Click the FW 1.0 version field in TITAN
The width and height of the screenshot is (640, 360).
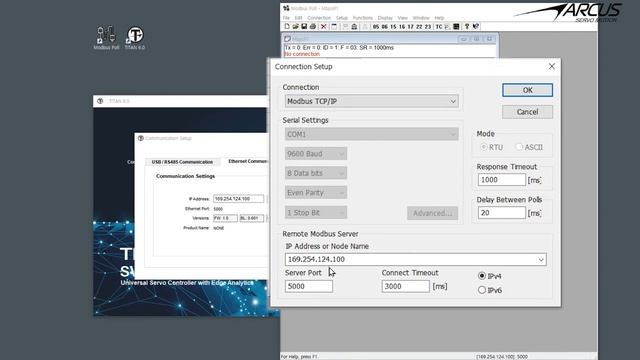click(225, 218)
